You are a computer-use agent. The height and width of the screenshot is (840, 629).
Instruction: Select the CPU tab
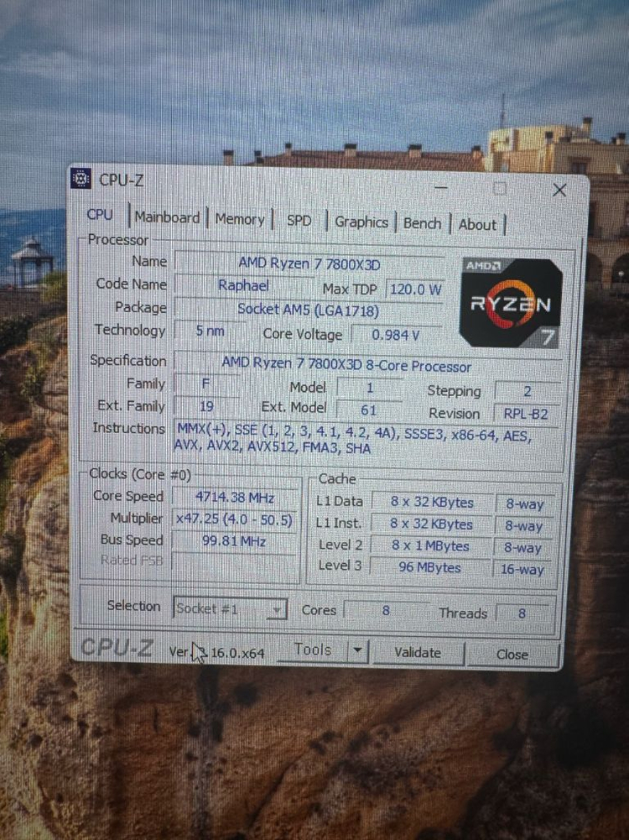[x=100, y=215]
